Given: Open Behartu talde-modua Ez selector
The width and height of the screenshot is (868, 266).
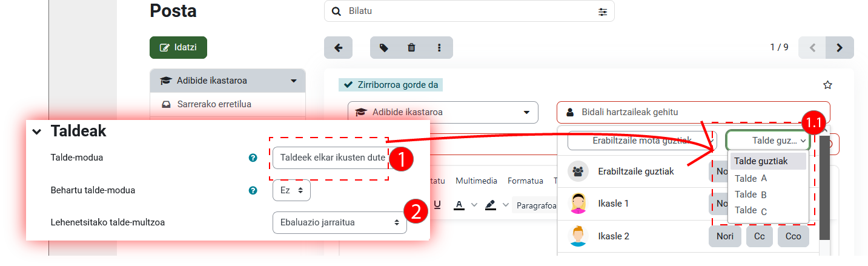Looking at the screenshot, I should [291, 190].
